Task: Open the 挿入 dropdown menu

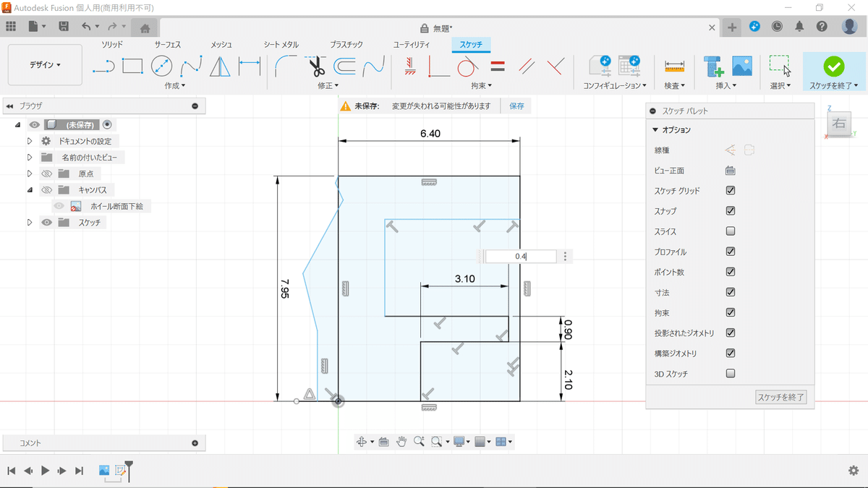Action: pos(726,85)
